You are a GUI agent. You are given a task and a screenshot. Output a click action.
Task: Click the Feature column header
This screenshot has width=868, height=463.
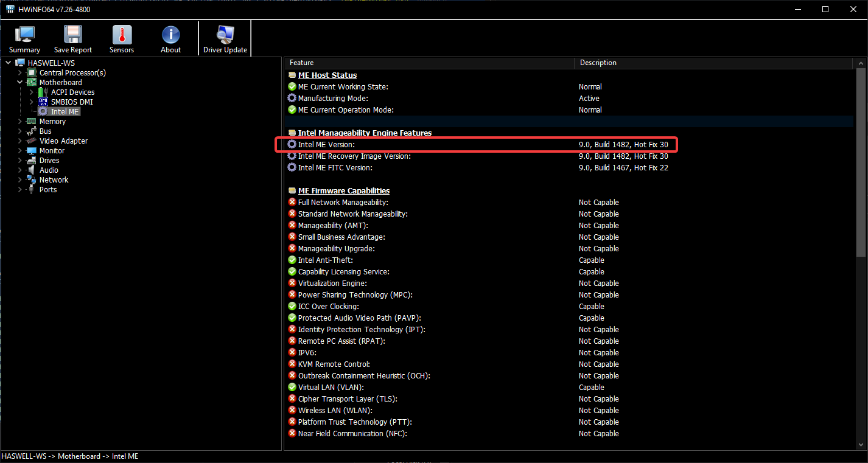(429, 63)
